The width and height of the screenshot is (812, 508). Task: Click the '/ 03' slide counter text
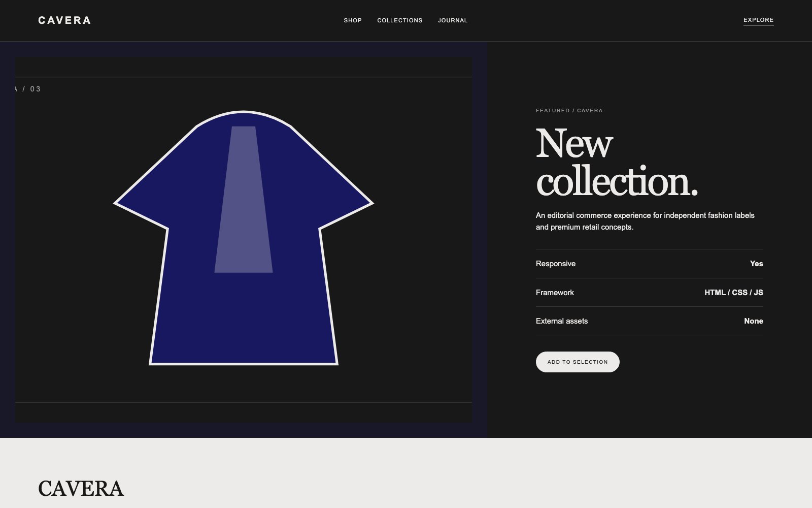coord(31,89)
